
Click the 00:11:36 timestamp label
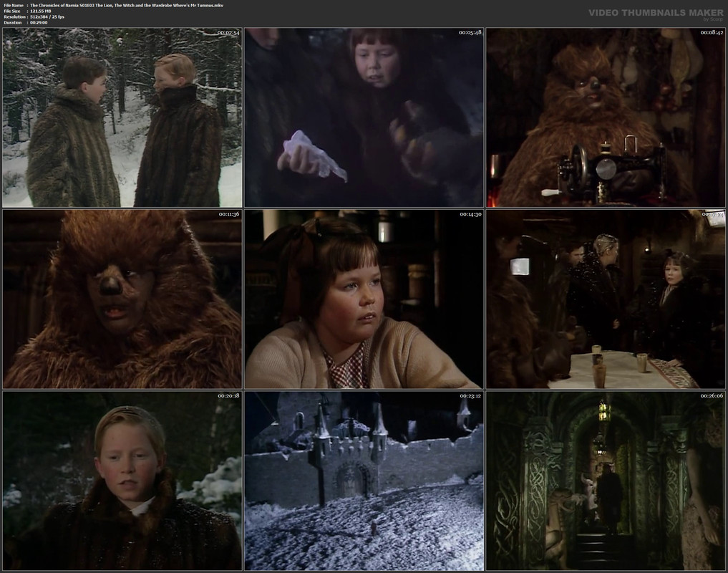click(228, 214)
